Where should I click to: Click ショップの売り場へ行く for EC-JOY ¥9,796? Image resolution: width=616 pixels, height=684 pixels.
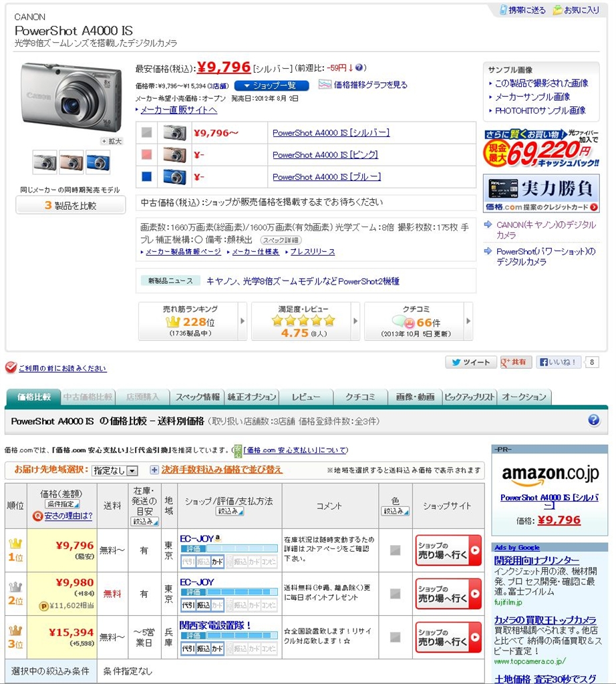pyautogui.click(x=448, y=550)
